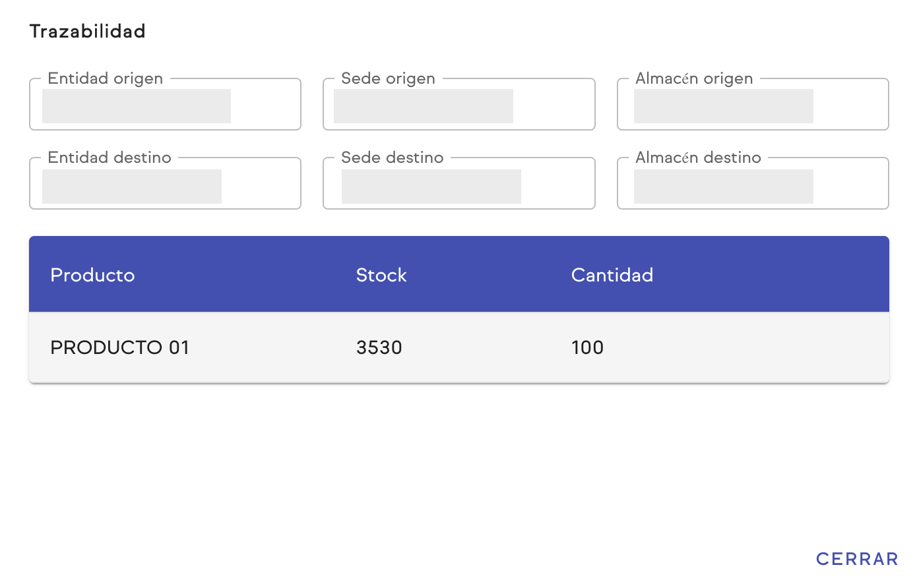The image size is (917, 588).
Task: Click the "Almacén origen" label text
Action: pyautogui.click(x=694, y=78)
